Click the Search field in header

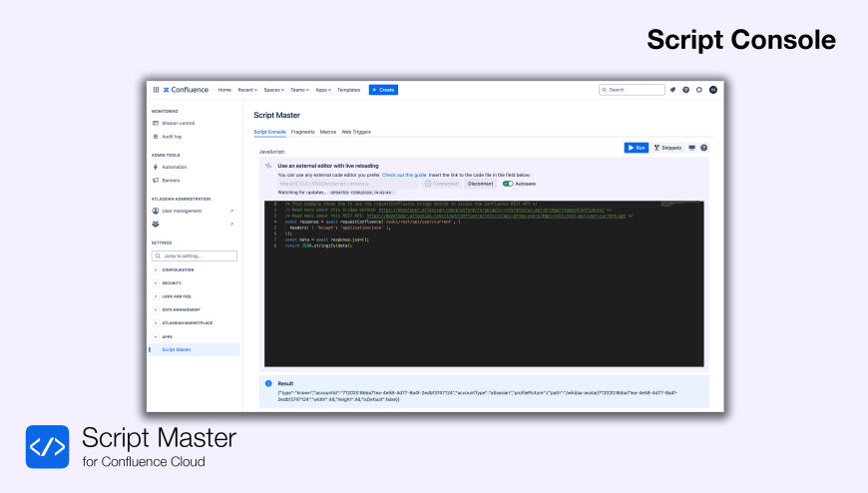point(632,90)
